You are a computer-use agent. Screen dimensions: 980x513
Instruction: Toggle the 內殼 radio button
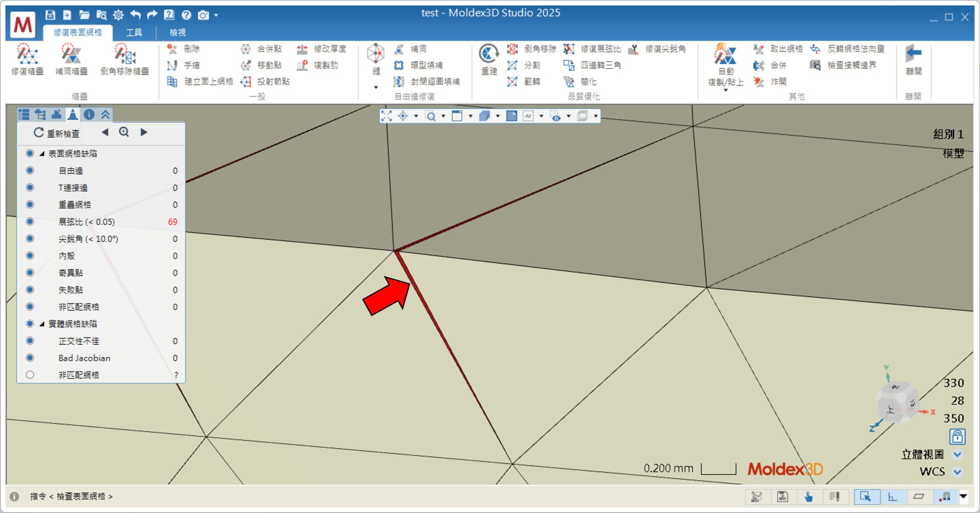30,256
